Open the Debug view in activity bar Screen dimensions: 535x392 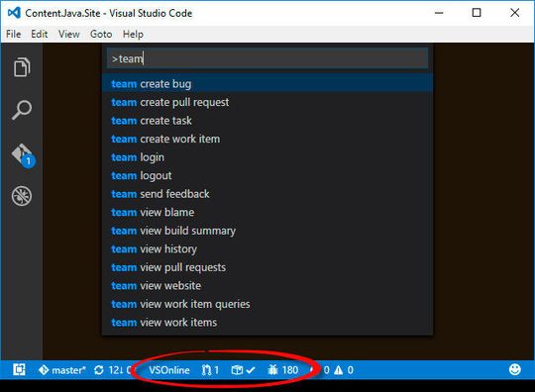(x=22, y=196)
